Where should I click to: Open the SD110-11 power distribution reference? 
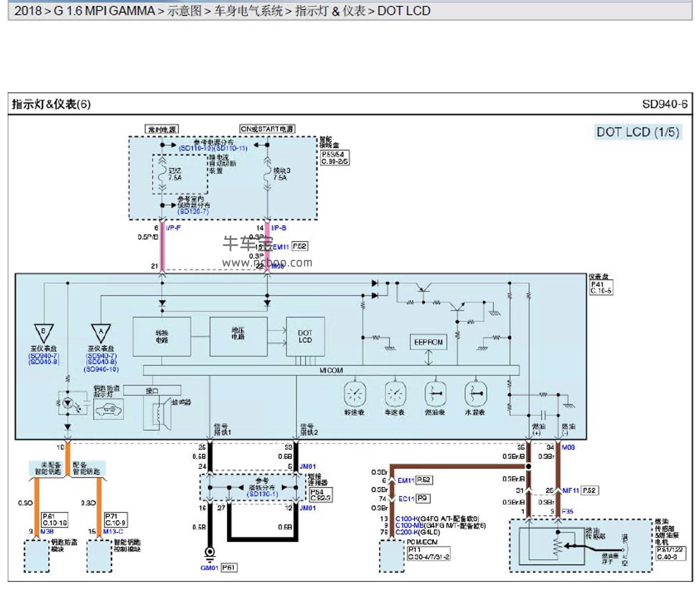tap(230, 148)
